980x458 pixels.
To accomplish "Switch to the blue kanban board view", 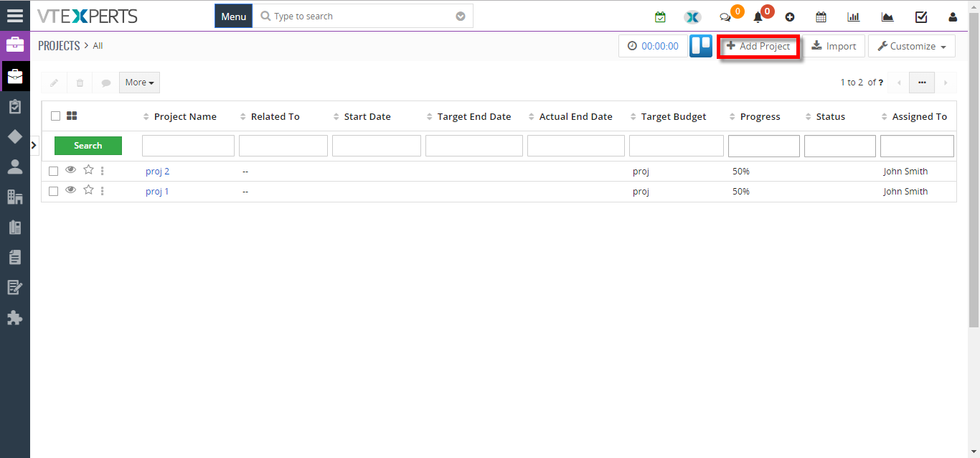I will pos(701,46).
